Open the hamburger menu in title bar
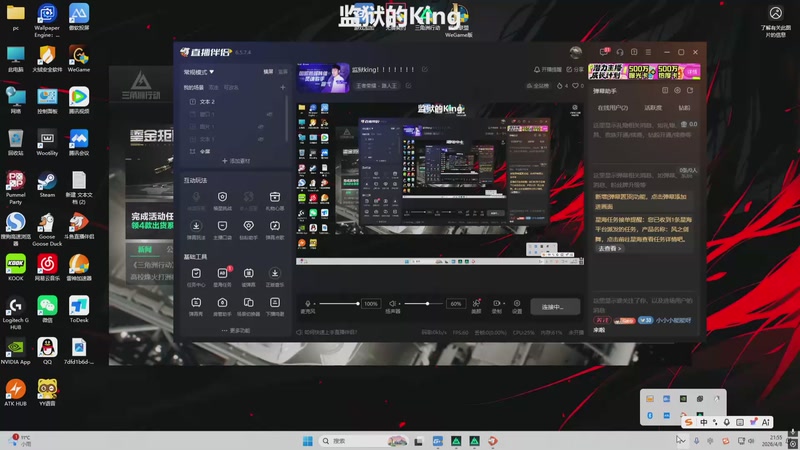 pos(648,52)
